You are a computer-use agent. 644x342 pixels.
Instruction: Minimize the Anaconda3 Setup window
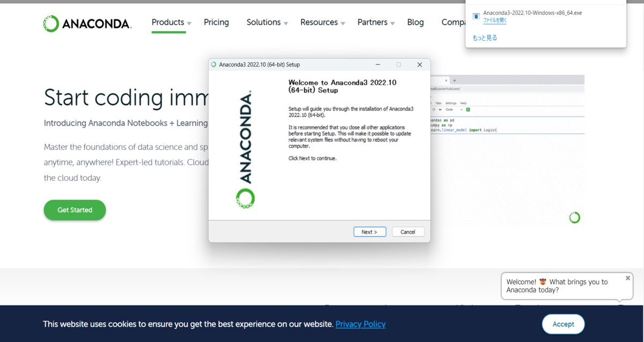point(378,64)
